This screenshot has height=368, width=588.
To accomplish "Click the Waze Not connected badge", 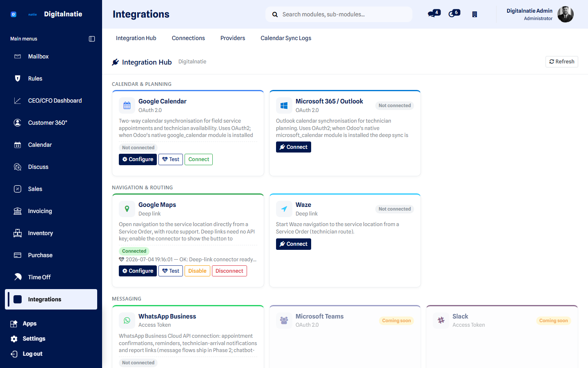I will [394, 209].
